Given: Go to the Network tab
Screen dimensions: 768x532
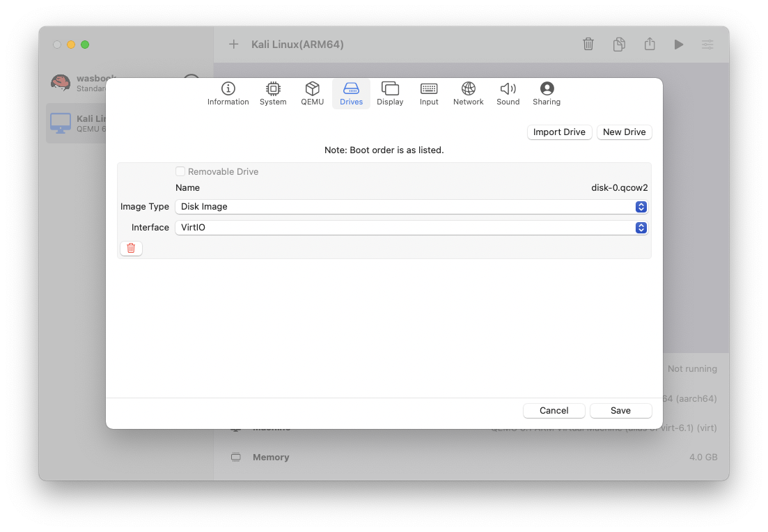Looking at the screenshot, I should 468,93.
